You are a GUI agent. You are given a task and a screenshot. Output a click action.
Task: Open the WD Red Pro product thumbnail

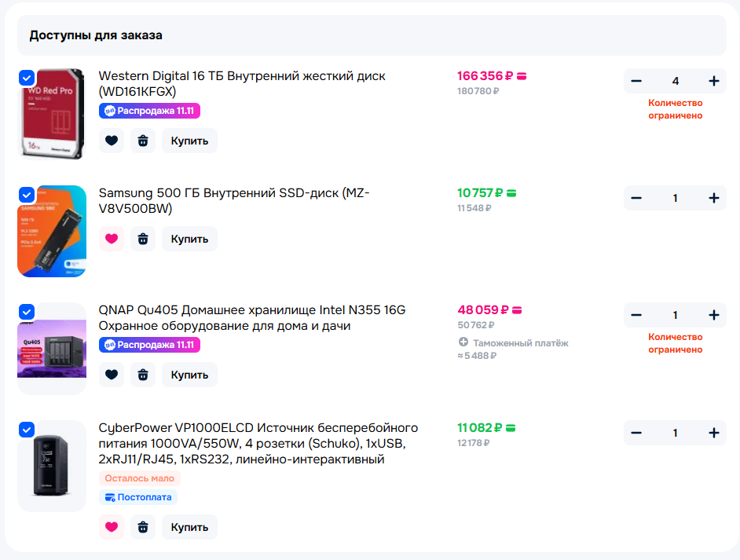[x=53, y=115]
